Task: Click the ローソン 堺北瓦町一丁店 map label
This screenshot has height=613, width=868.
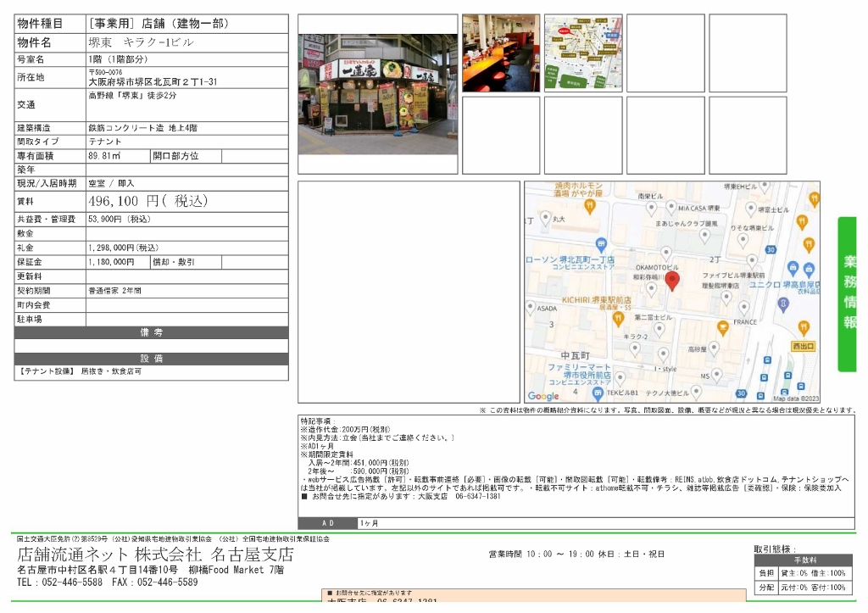Action: [x=570, y=259]
